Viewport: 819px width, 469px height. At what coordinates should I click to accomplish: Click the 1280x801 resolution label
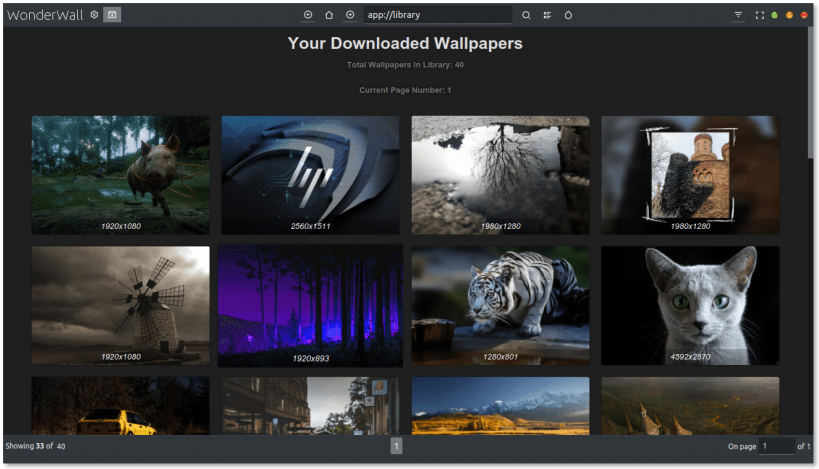tap(500, 357)
